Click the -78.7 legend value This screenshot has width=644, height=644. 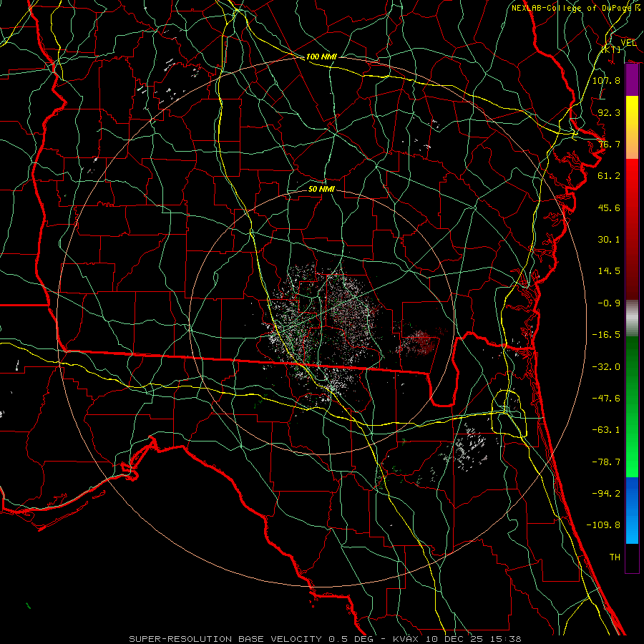[606, 462]
